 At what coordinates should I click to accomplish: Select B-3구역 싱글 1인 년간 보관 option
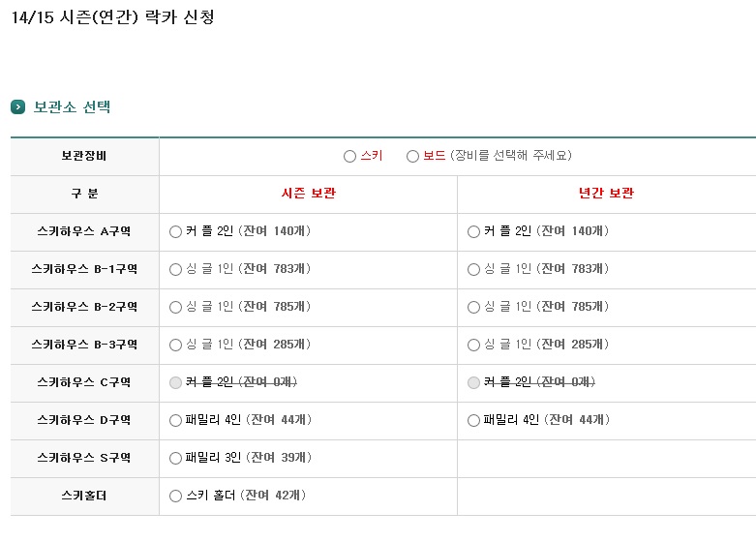pos(474,345)
